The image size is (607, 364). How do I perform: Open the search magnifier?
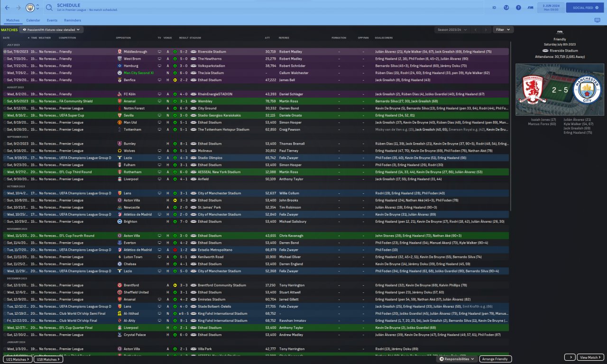tap(49, 8)
